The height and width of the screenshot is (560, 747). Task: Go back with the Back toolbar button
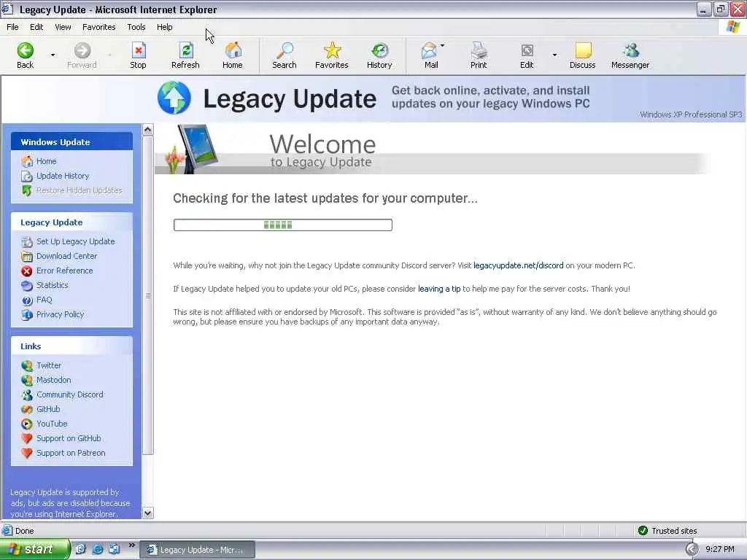(x=26, y=55)
